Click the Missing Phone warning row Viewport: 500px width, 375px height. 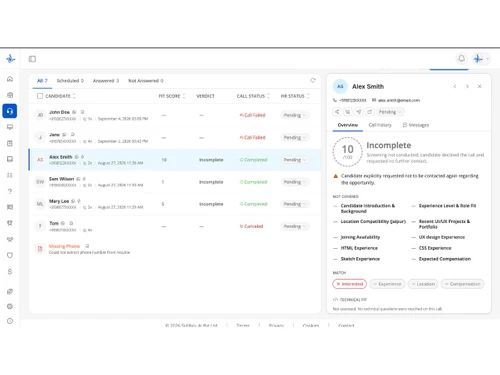175,249
